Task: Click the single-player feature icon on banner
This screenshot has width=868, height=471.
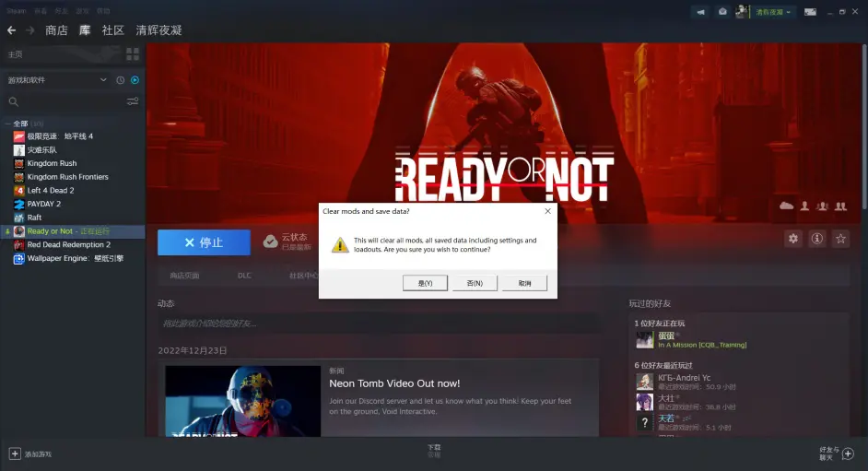Action: [x=805, y=206]
